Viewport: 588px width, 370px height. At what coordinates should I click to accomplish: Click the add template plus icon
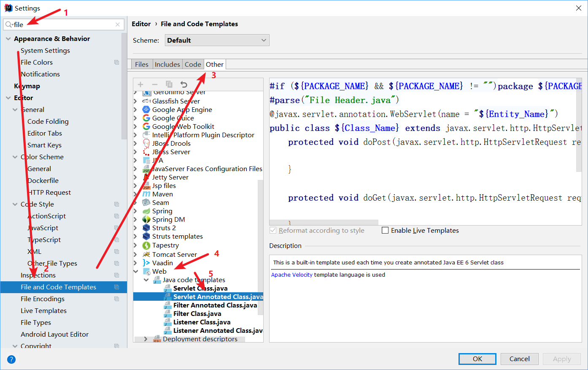pos(140,84)
